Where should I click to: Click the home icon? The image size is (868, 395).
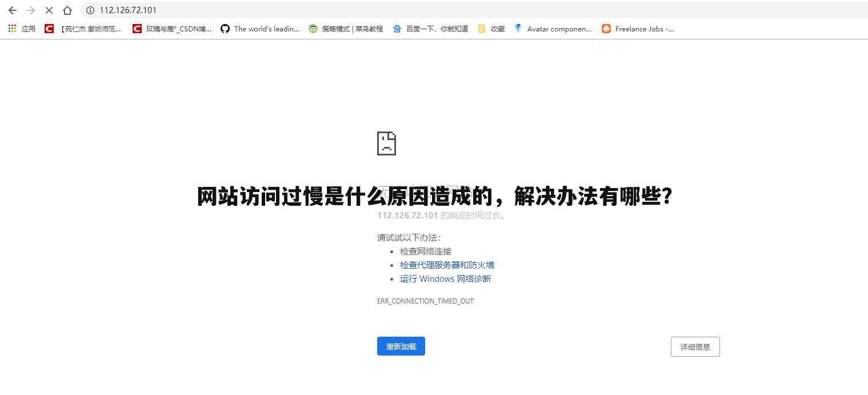point(67,10)
